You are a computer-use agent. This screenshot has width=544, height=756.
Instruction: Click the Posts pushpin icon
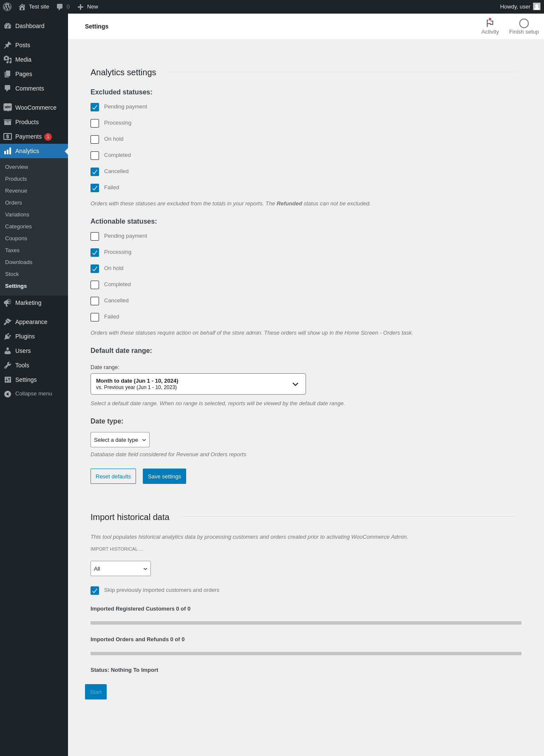pos(8,45)
